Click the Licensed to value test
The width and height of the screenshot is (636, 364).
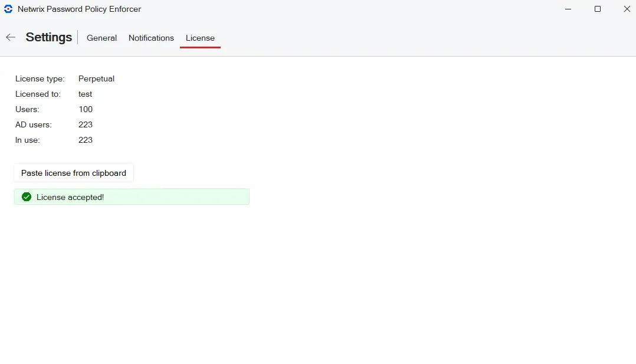coord(85,94)
